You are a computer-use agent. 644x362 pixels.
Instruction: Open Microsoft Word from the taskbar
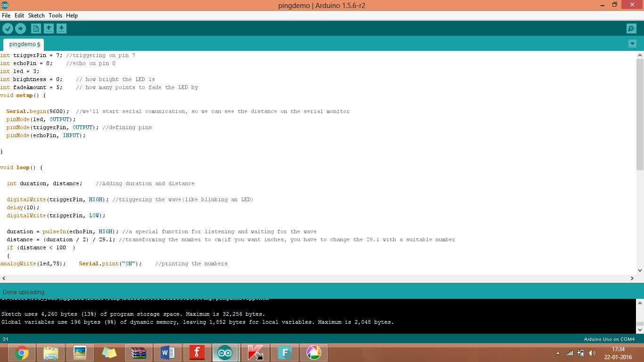coord(167,352)
